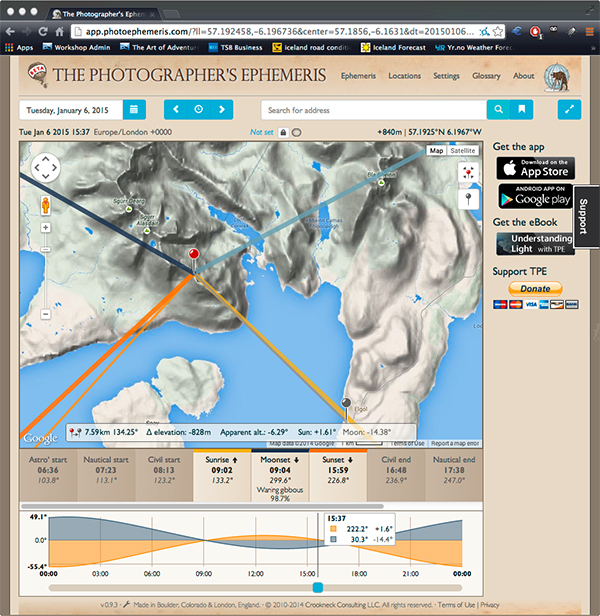The image size is (600, 616).
Task: Open Understanding Light eBook banner
Action: [x=535, y=244]
